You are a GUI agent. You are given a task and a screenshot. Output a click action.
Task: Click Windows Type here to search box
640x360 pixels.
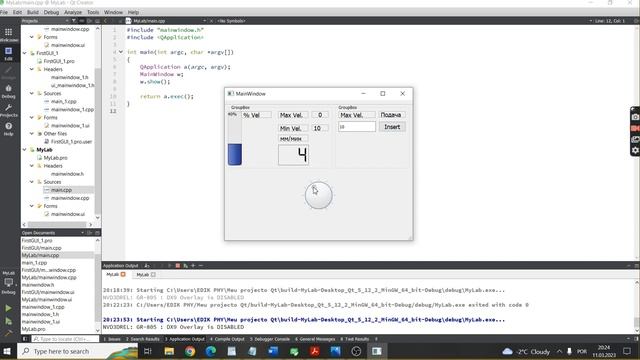coord(78,351)
